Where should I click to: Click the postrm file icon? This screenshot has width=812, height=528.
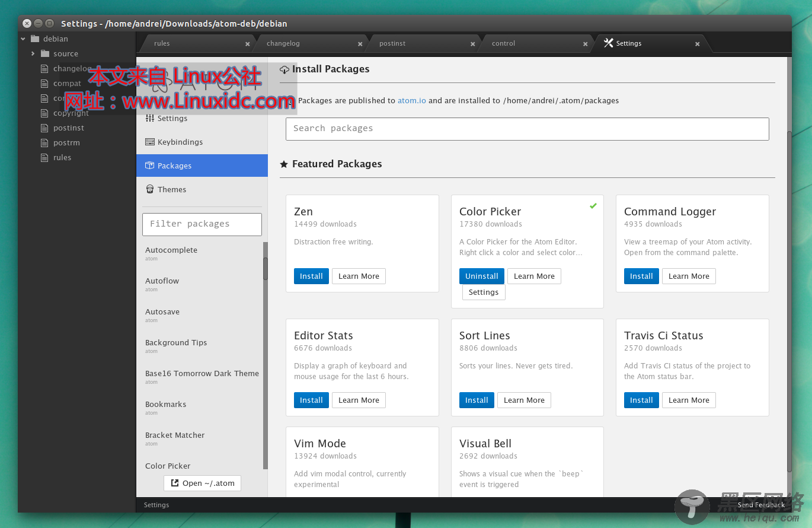click(x=44, y=143)
